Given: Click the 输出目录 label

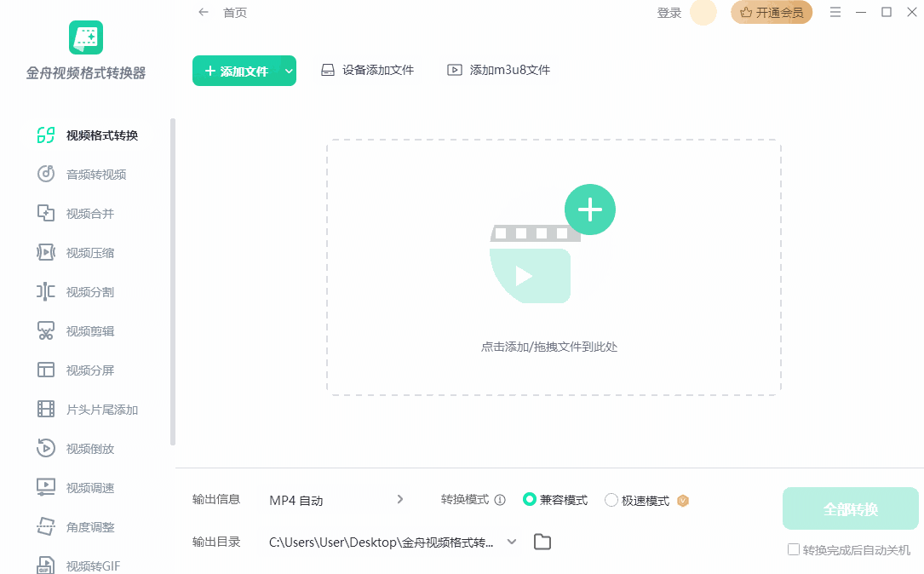Looking at the screenshot, I should click(216, 542).
